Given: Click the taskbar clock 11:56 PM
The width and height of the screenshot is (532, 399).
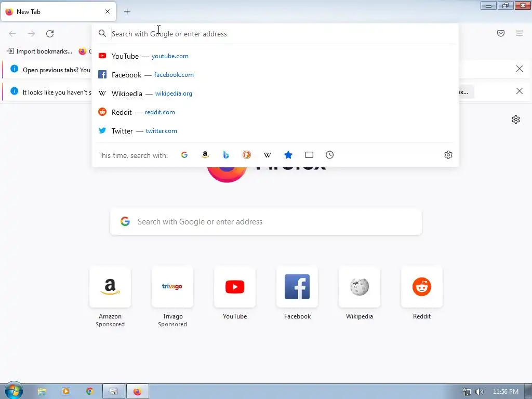Looking at the screenshot, I should click(x=506, y=392).
